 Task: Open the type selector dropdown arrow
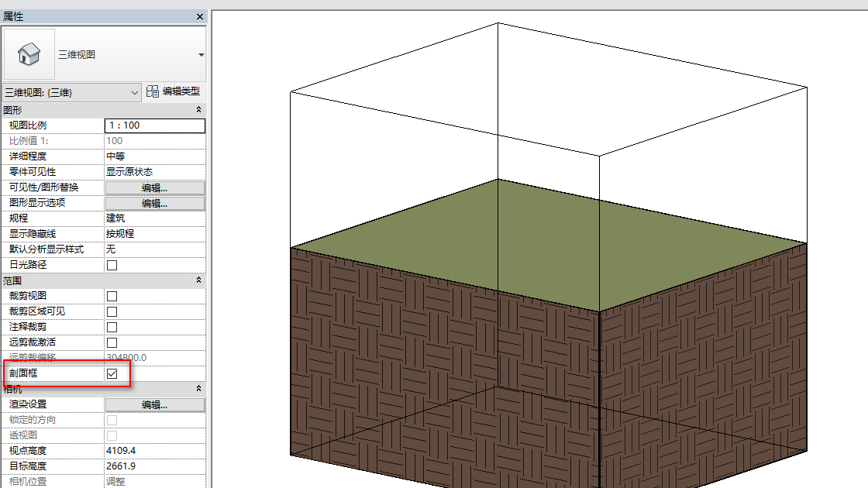coord(201,55)
